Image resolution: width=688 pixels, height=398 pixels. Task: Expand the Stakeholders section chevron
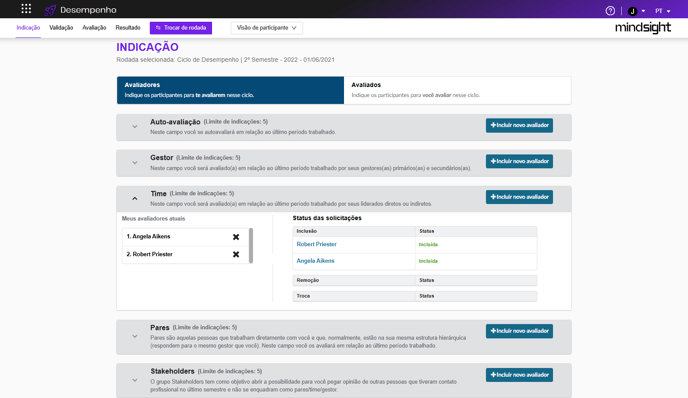click(135, 380)
